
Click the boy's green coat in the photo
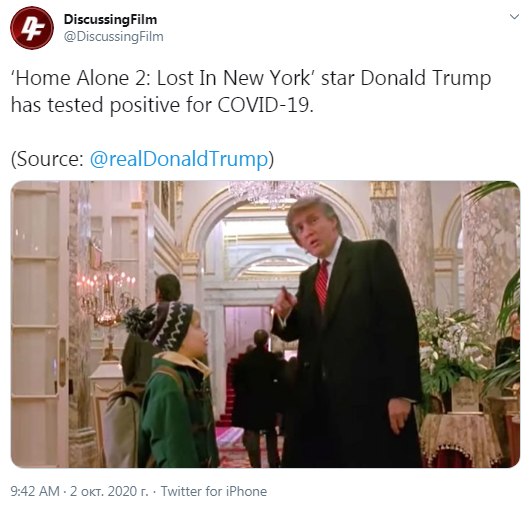[x=177, y=411]
